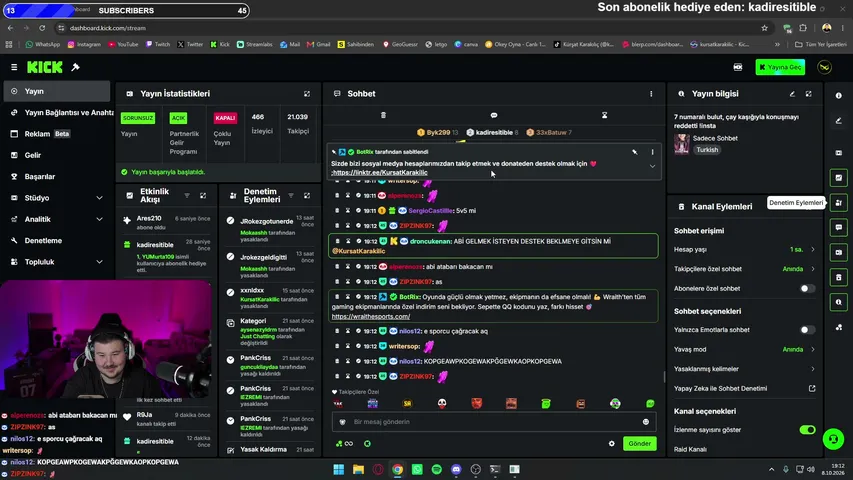Click the camera icon left of Yayına Geç
The height and width of the screenshot is (480, 853).
tap(738, 67)
